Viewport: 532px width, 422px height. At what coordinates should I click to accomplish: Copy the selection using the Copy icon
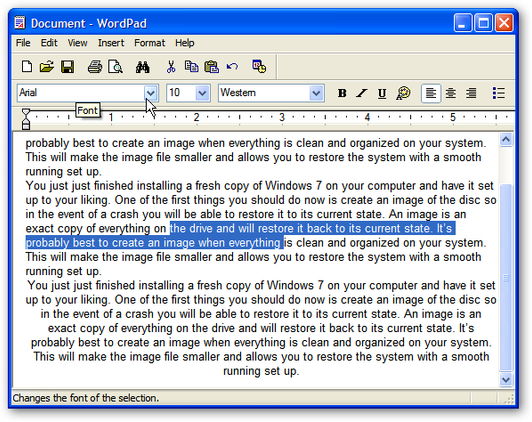coord(191,66)
